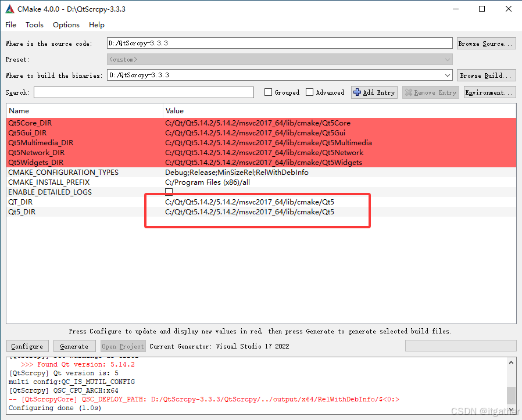Focus the Search input field

click(144, 92)
